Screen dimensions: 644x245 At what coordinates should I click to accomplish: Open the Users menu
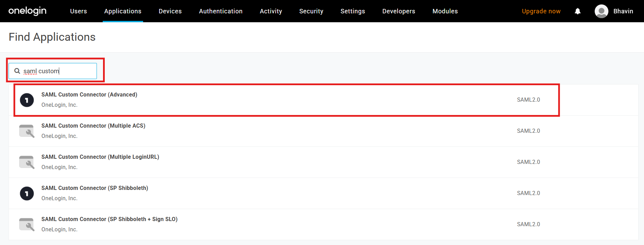pos(78,11)
